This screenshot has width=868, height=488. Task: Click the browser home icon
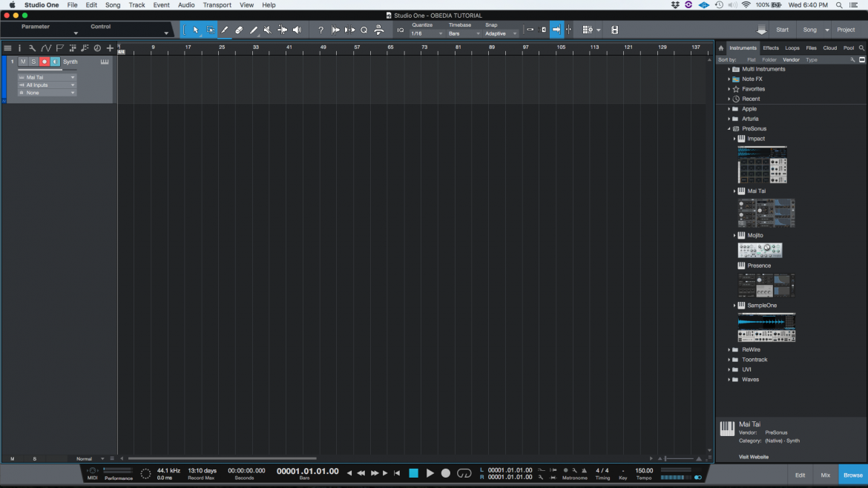pos(721,48)
